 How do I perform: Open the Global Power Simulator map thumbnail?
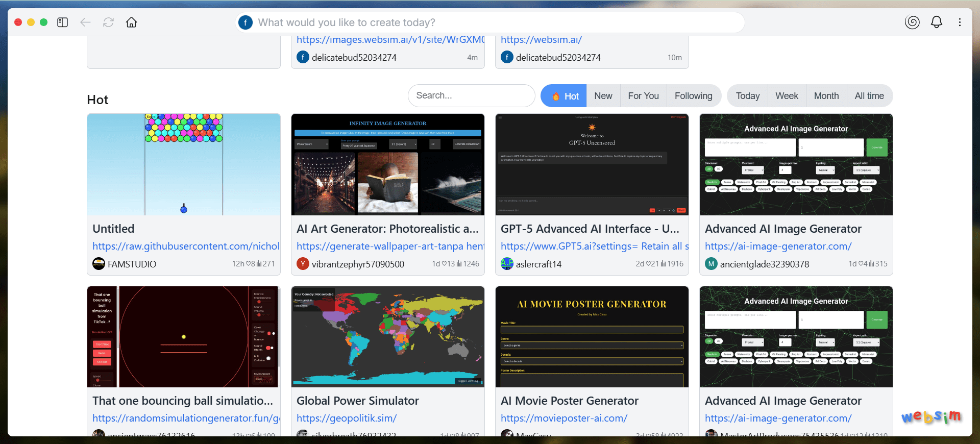[388, 337]
